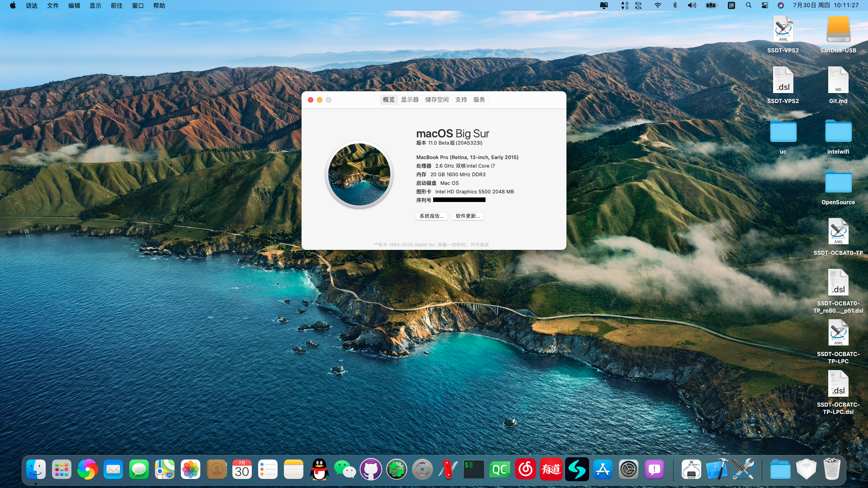Open the wrench and screwdriver utility in Dock
The height and width of the screenshot is (488, 868).
point(743,469)
